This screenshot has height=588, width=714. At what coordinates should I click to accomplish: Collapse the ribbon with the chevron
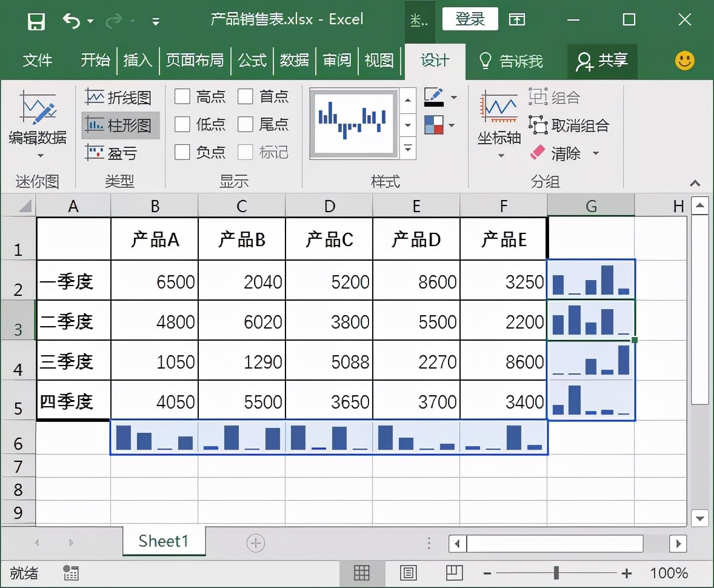point(695,183)
